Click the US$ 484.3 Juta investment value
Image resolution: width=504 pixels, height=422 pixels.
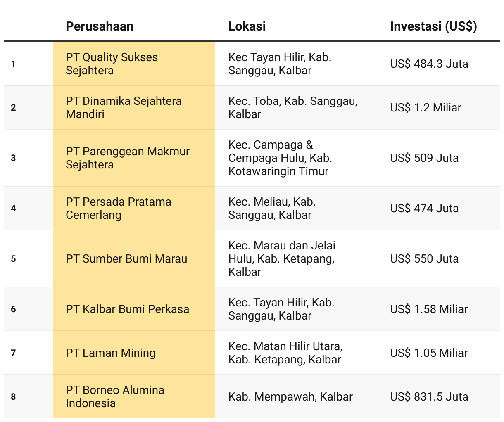click(429, 64)
